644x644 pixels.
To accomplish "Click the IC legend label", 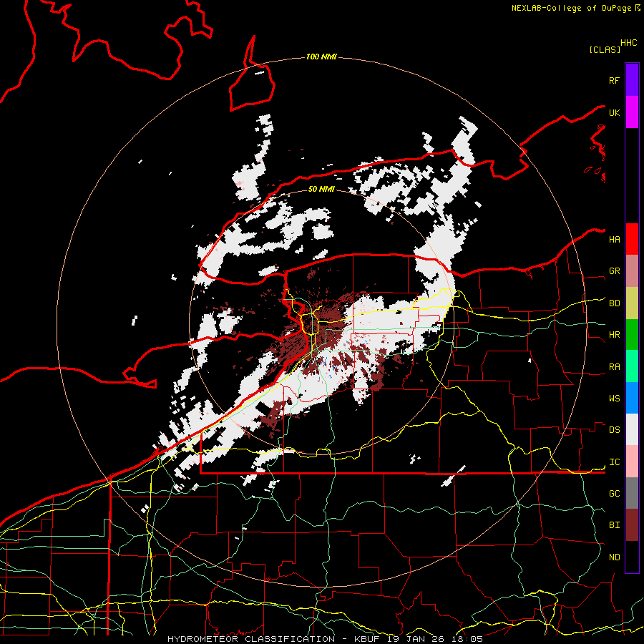I will click(x=614, y=462).
